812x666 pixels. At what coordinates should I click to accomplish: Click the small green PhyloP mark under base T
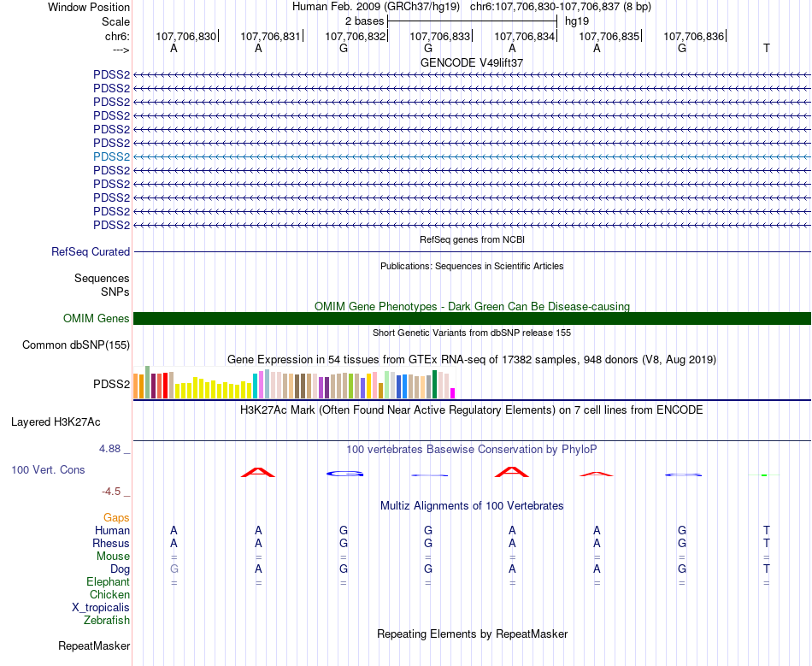(764, 474)
